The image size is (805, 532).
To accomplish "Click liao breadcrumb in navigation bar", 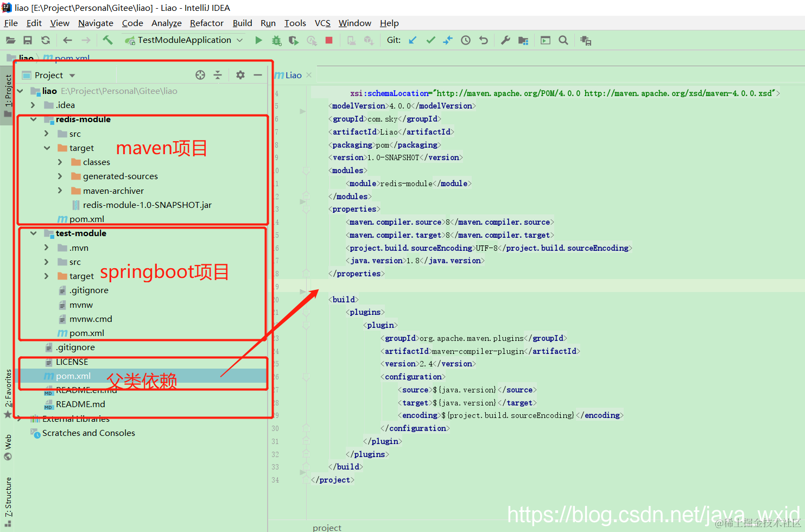I will 26,58.
